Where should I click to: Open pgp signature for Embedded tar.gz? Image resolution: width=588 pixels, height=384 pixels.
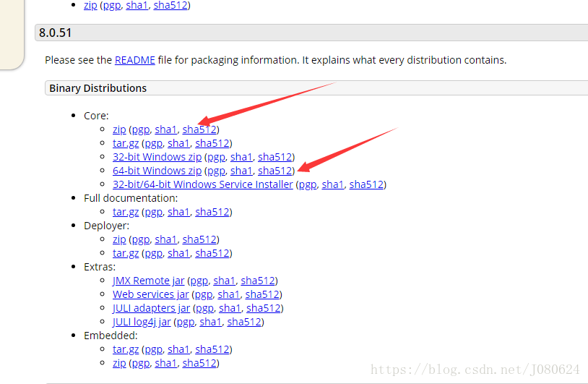click(153, 350)
